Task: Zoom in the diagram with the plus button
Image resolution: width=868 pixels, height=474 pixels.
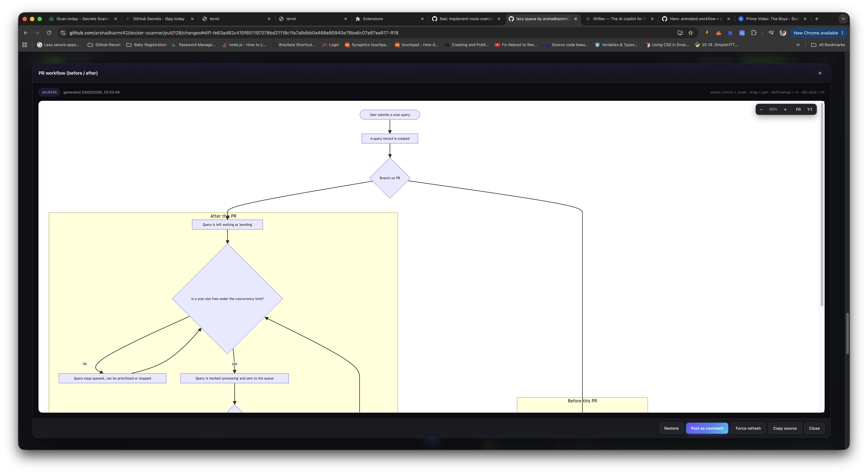Action: pyautogui.click(x=785, y=109)
